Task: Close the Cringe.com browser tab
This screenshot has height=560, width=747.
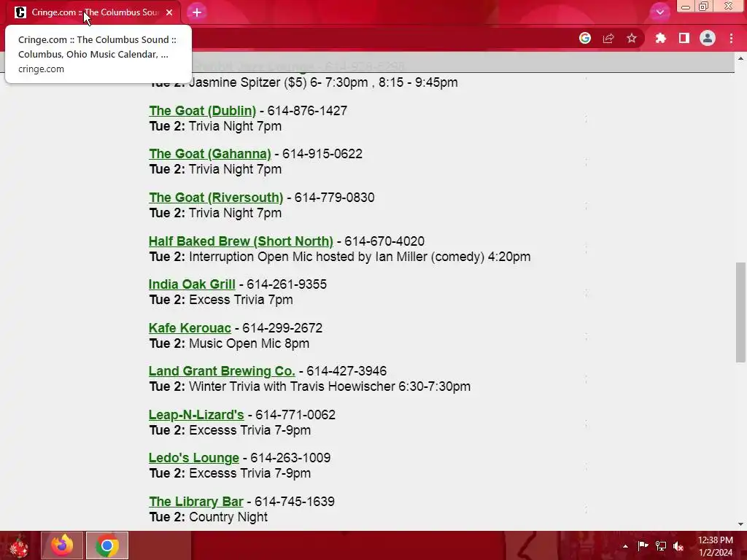Action: point(169,12)
